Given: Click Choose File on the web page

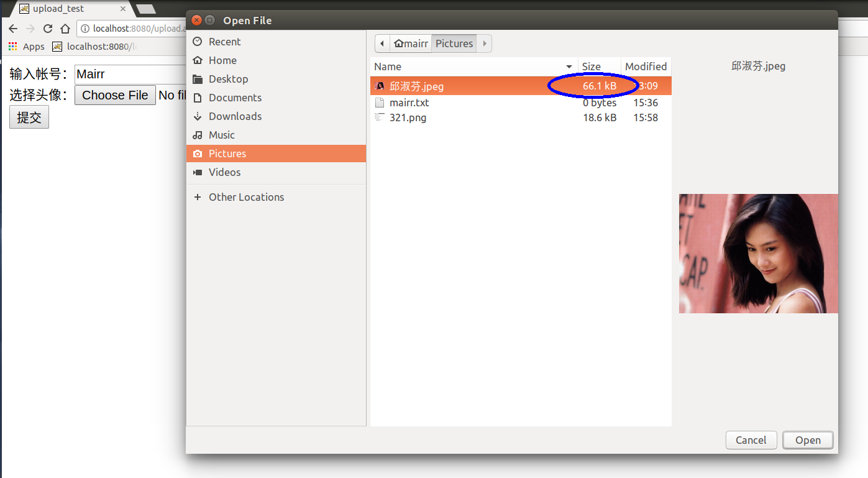Looking at the screenshot, I should (115, 95).
